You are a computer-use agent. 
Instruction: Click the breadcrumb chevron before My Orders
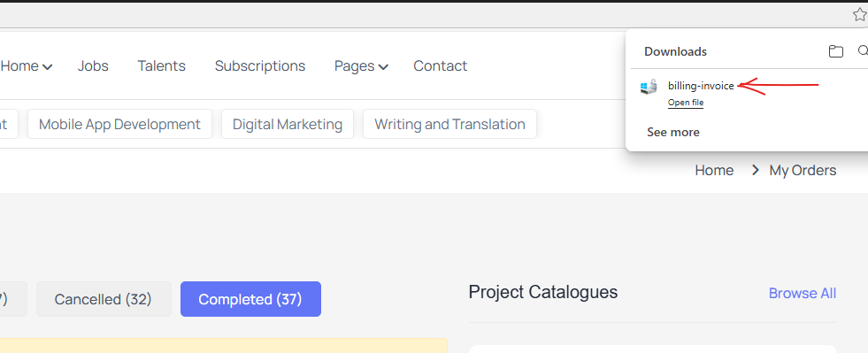755,171
